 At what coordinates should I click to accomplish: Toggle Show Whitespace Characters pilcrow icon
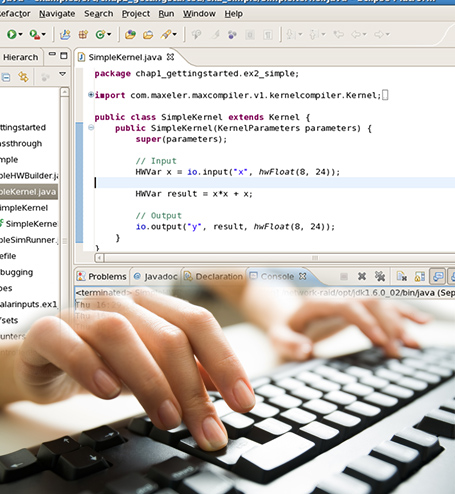click(x=268, y=34)
